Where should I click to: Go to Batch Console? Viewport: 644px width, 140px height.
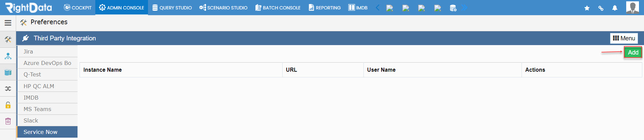click(x=278, y=7)
